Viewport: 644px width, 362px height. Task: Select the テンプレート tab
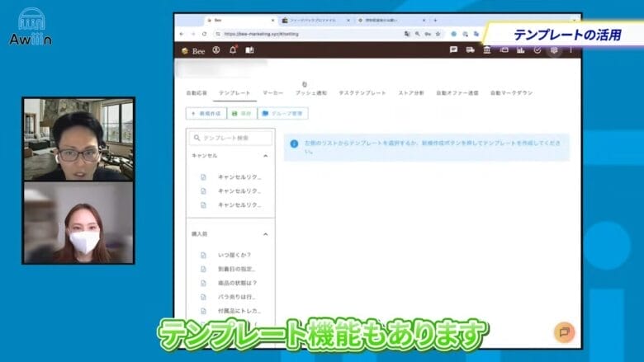234,93
